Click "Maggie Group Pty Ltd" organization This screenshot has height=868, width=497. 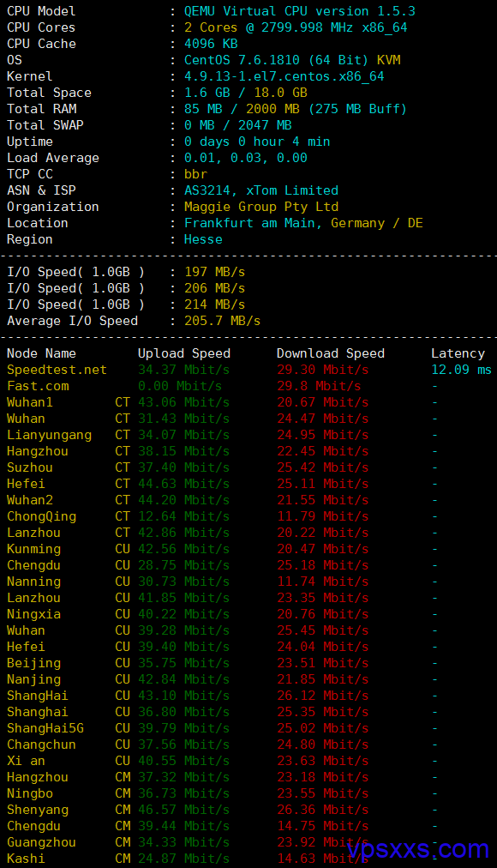(261, 207)
